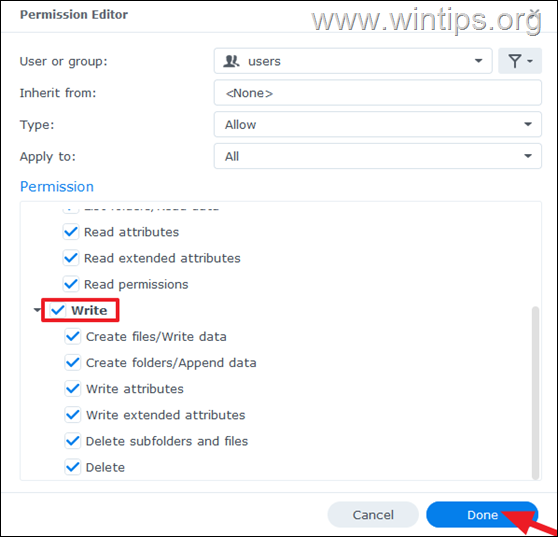Click the permission list vertical scrollbar
Screen dimensions: 558x537
[535, 393]
